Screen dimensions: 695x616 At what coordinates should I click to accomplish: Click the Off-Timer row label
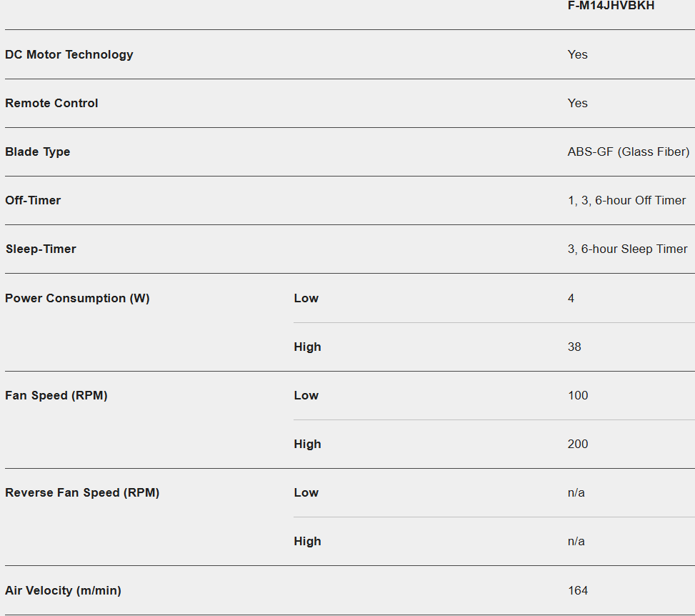(x=34, y=200)
